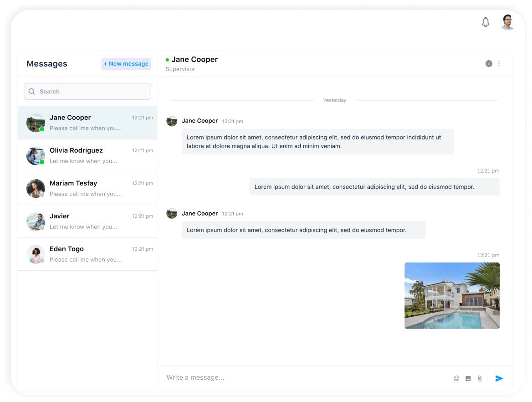Screen dimensions: 532x402
Task: Attach a file with paperclip icon
Action: [x=480, y=378]
